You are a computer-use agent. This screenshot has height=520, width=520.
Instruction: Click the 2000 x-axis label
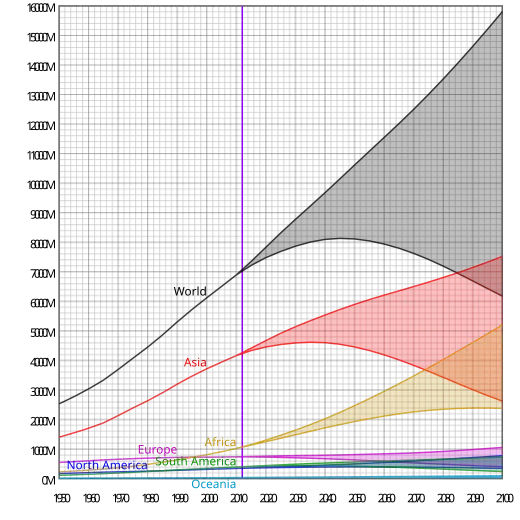click(x=209, y=498)
